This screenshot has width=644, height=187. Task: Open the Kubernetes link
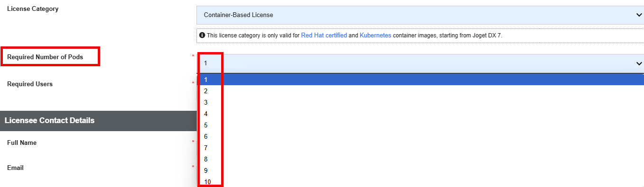[x=375, y=36]
